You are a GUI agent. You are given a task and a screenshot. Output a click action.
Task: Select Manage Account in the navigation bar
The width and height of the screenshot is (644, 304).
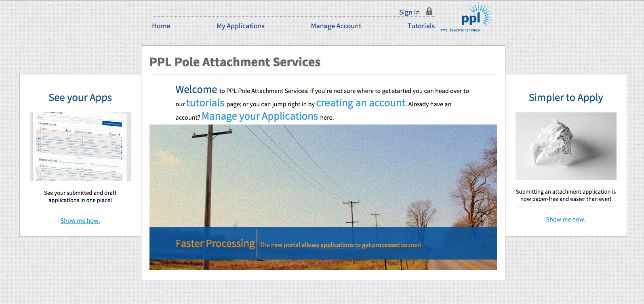click(336, 26)
